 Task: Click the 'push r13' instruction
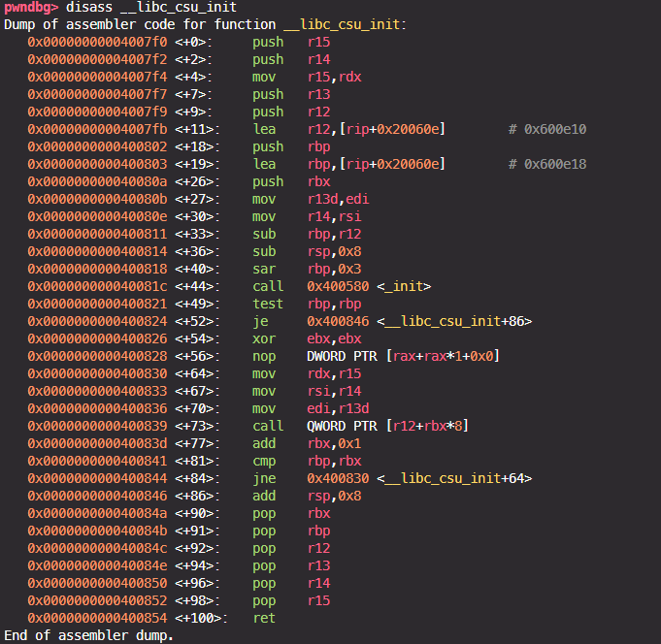[291, 94]
